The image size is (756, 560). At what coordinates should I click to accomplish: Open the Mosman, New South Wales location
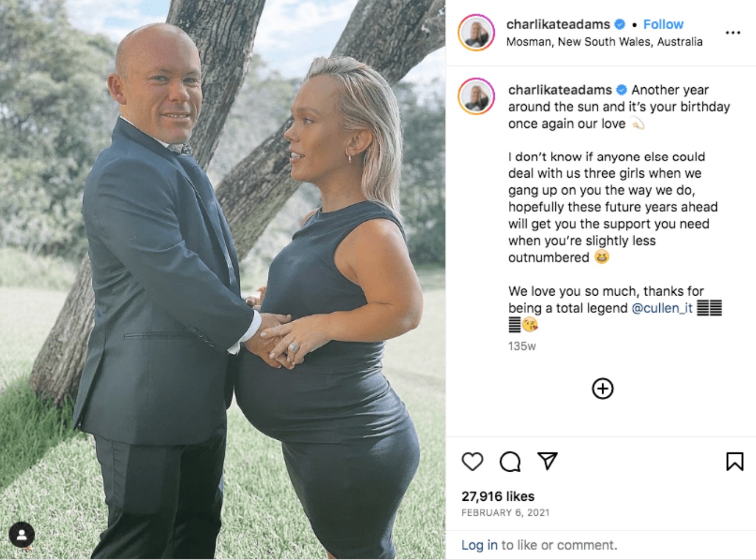click(x=604, y=42)
